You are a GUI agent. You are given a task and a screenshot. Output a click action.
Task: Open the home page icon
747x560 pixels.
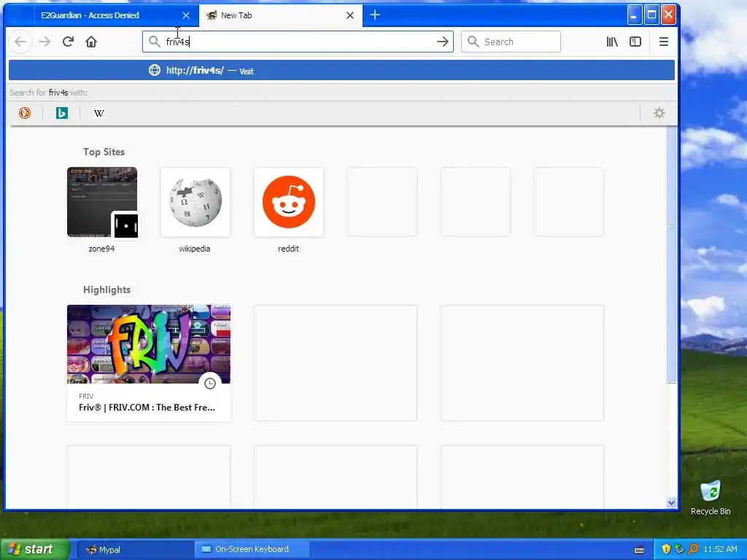pyautogui.click(x=91, y=42)
